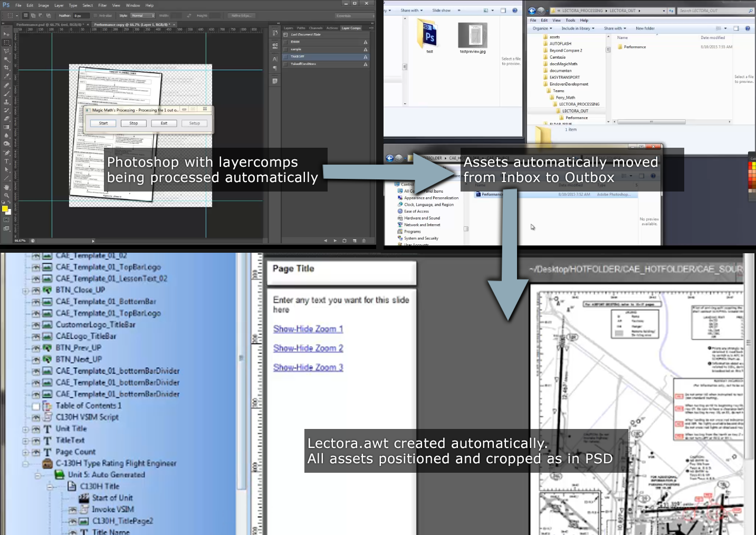Select the Hand tool
756x535 pixels.
pyautogui.click(x=6, y=187)
